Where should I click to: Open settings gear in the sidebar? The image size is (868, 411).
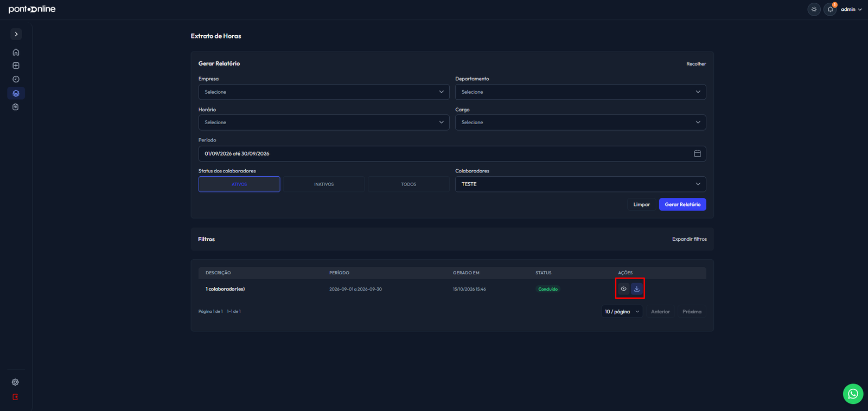[15, 382]
